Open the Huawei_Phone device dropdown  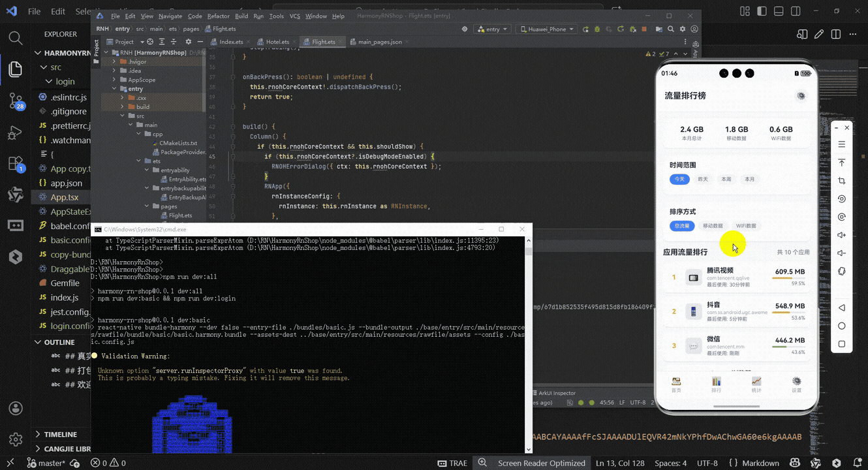pyautogui.click(x=546, y=29)
